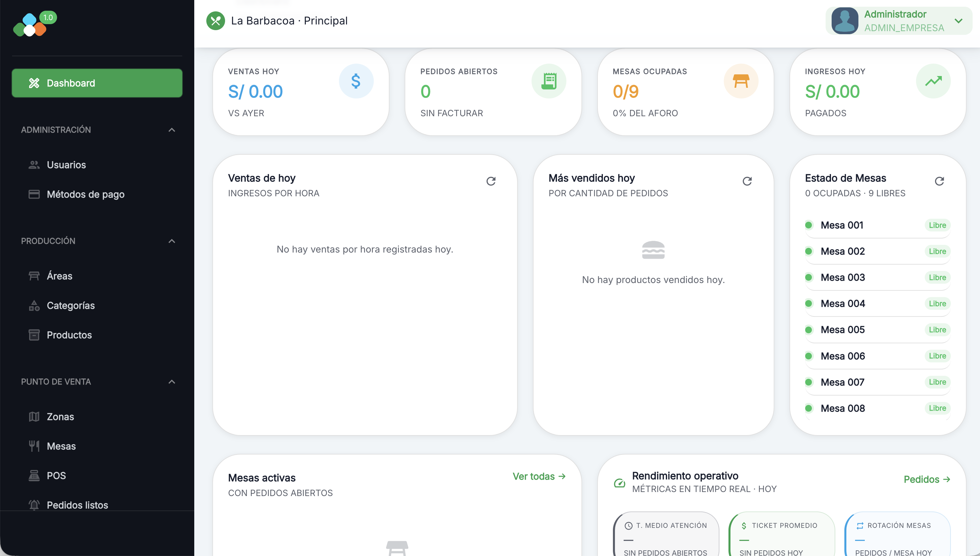This screenshot has width=980, height=556.
Task: Click the app logo in sidebar
Action: (x=30, y=25)
